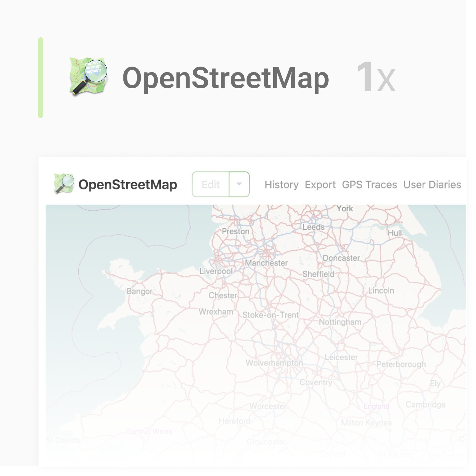Click the OpenStreetMap header title link
476x476 pixels.
coord(128,185)
